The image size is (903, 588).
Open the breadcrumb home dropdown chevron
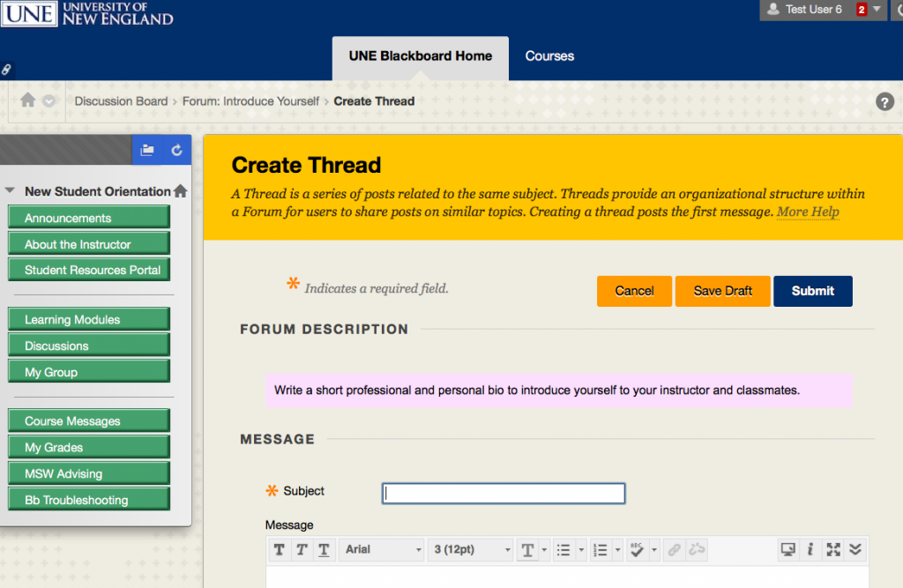coord(49,100)
